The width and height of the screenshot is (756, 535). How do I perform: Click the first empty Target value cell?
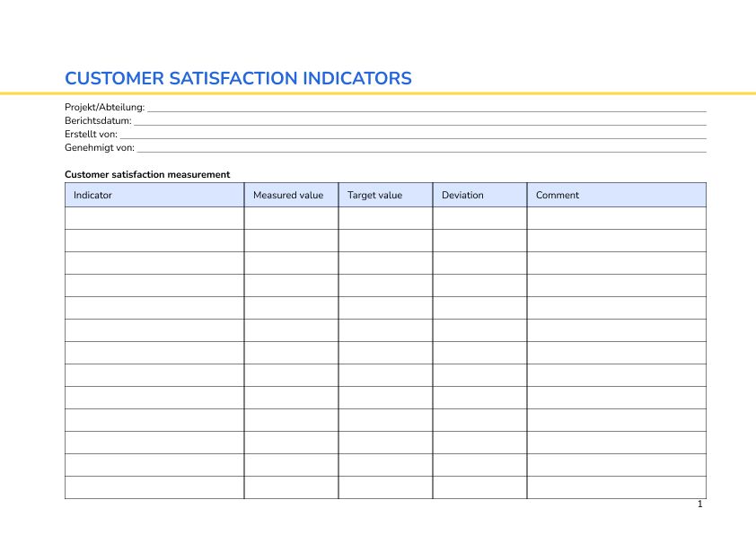tap(384, 217)
